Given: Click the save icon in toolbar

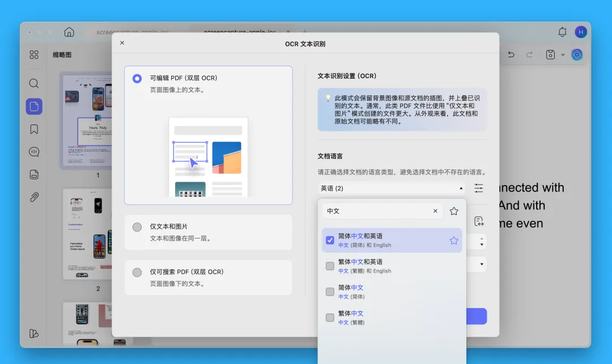Looking at the screenshot, I should (550, 54).
